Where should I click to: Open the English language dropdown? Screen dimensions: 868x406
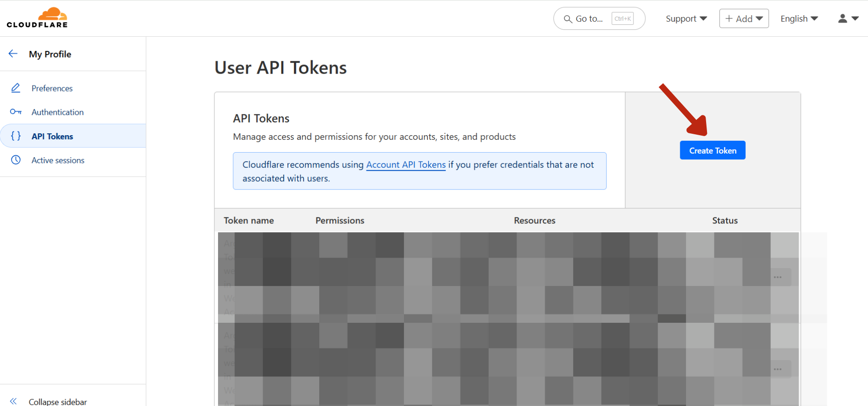[x=799, y=18]
